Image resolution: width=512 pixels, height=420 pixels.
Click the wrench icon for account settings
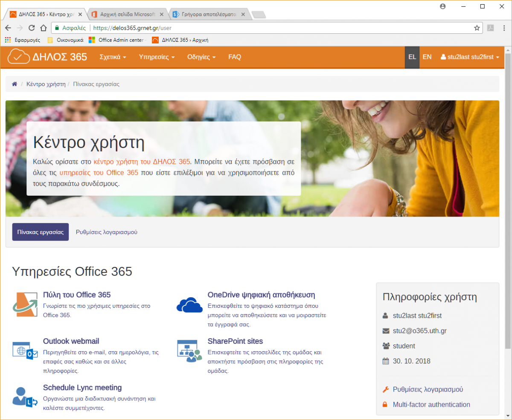(x=386, y=389)
